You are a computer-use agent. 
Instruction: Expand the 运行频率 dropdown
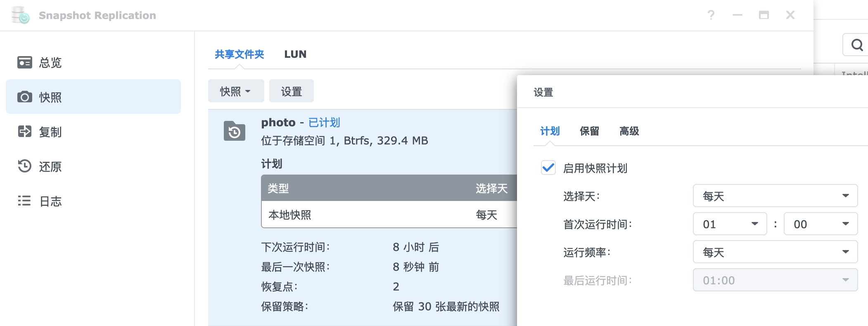click(x=775, y=252)
